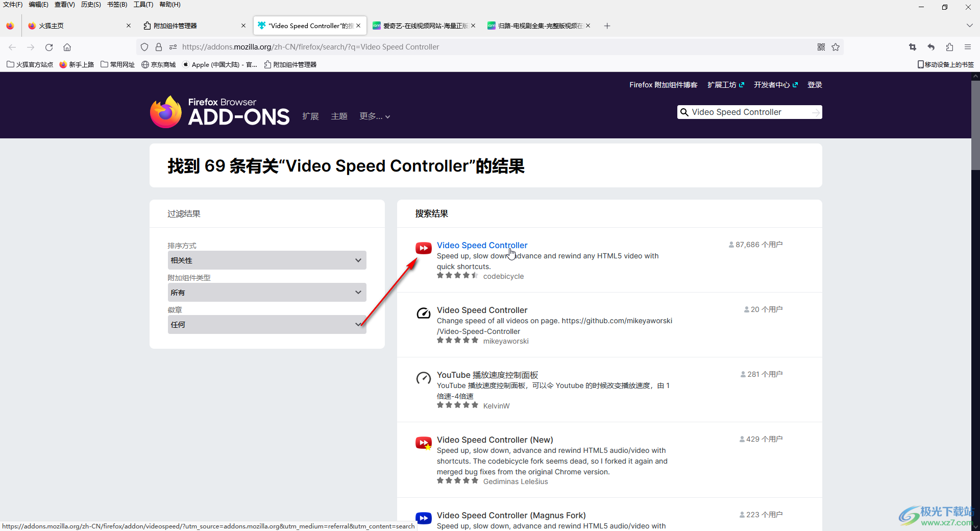Click the screenshot crop tool icon

click(913, 47)
